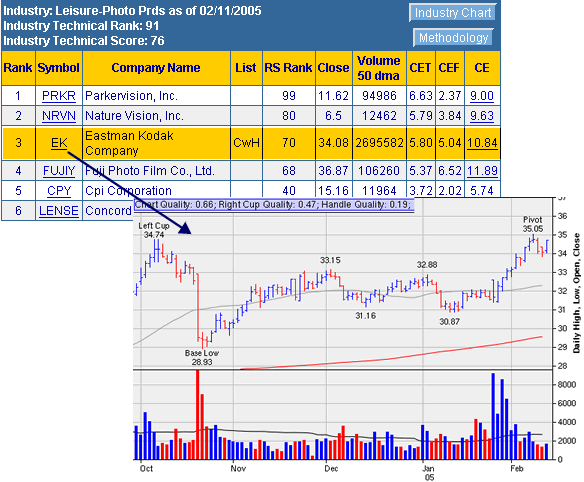Open the NRVN symbol link
Screen dimensions: 584x482
59,116
